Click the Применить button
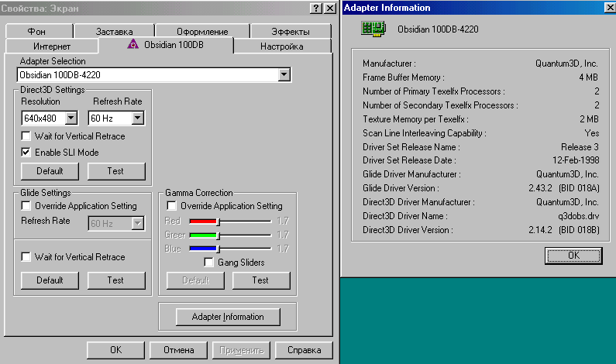 [241, 350]
